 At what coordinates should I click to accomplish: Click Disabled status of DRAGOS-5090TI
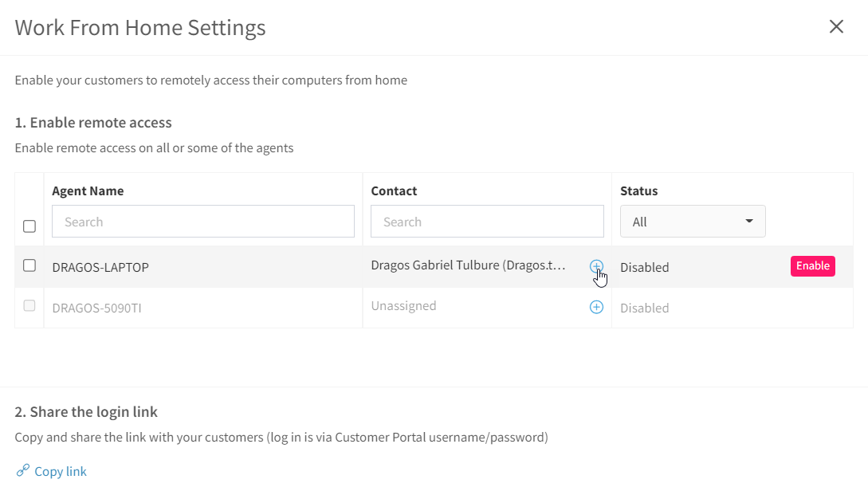point(644,308)
